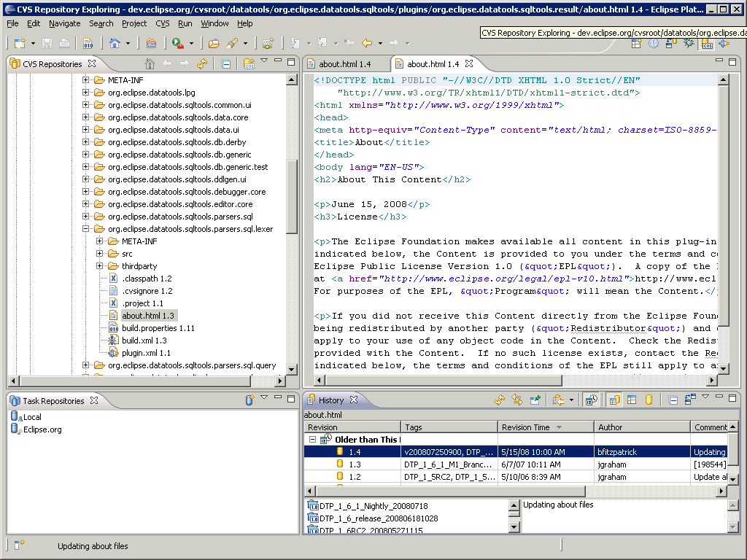
Task: Toggle Link with Editor in History view
Action: pyautogui.click(x=517, y=400)
